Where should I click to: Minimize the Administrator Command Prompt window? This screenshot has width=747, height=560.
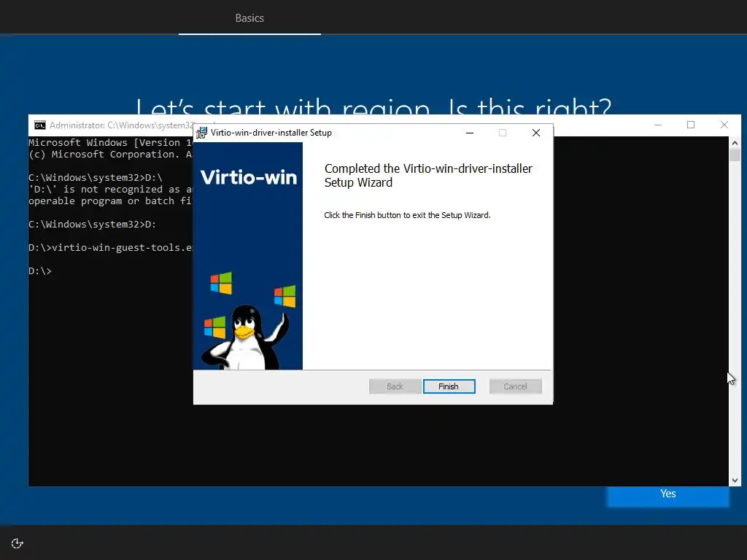(x=658, y=125)
